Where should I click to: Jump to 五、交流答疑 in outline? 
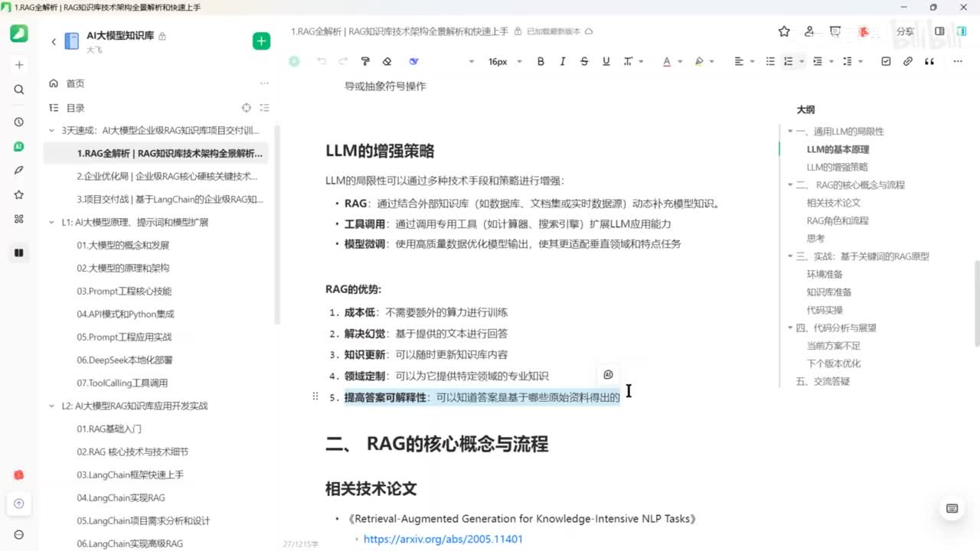822,381
